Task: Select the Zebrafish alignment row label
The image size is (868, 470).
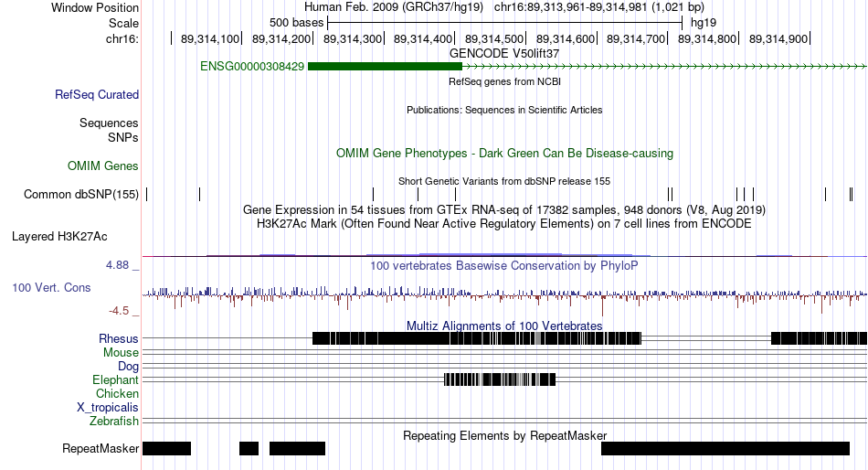Action: pos(114,422)
